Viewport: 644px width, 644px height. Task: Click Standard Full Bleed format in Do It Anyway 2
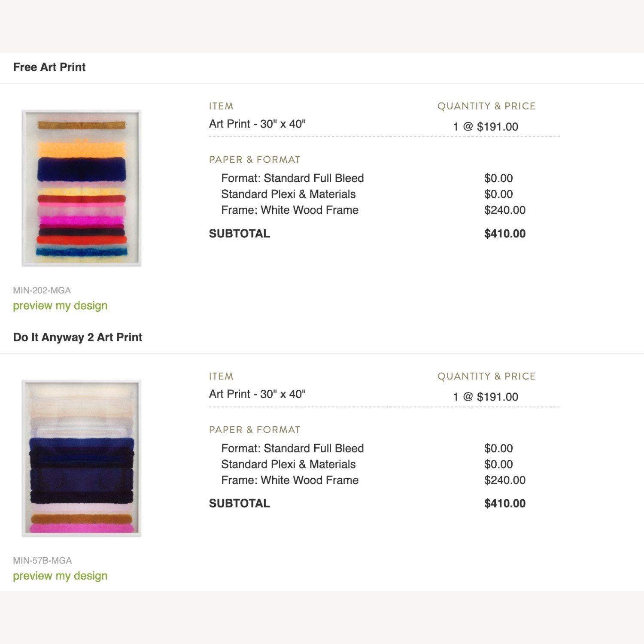coord(292,448)
